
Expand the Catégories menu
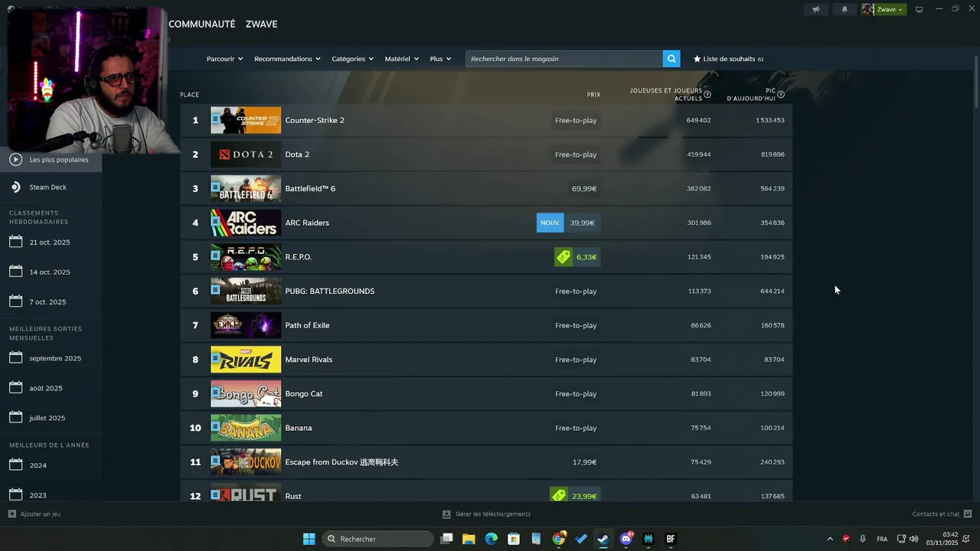[352, 59]
